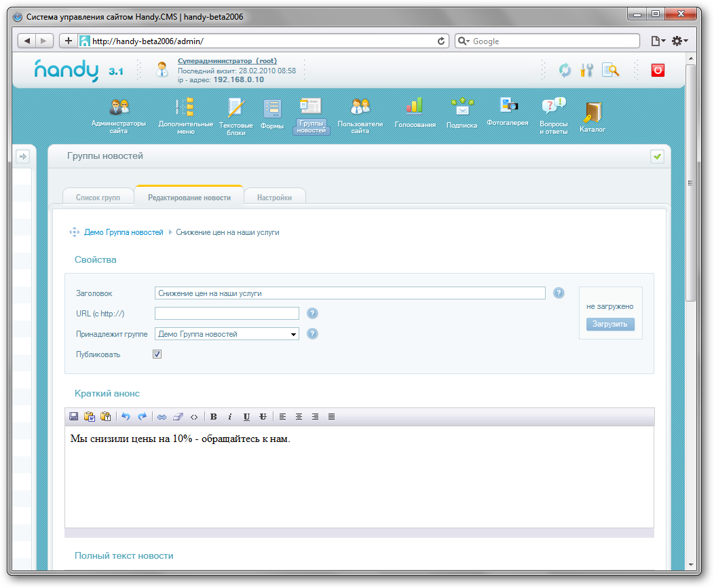The width and height of the screenshot is (714, 588).
Task: Click into the URL input field
Action: [x=227, y=314]
